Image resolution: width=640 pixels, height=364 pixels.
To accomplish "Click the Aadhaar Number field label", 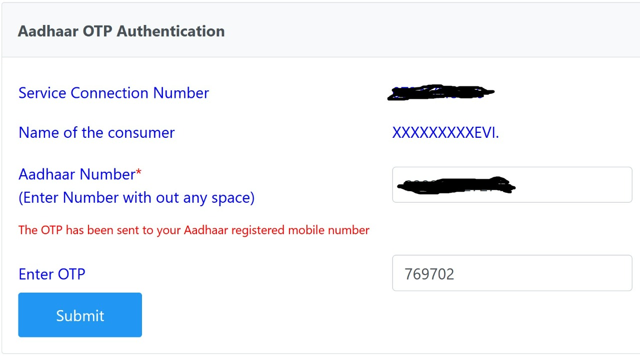I will point(77,174).
